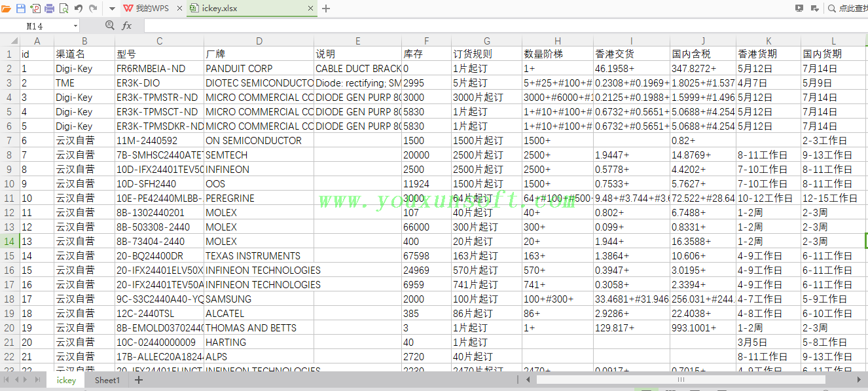
Task: Click cell 20-BQ24400DR
Action: (x=160, y=255)
